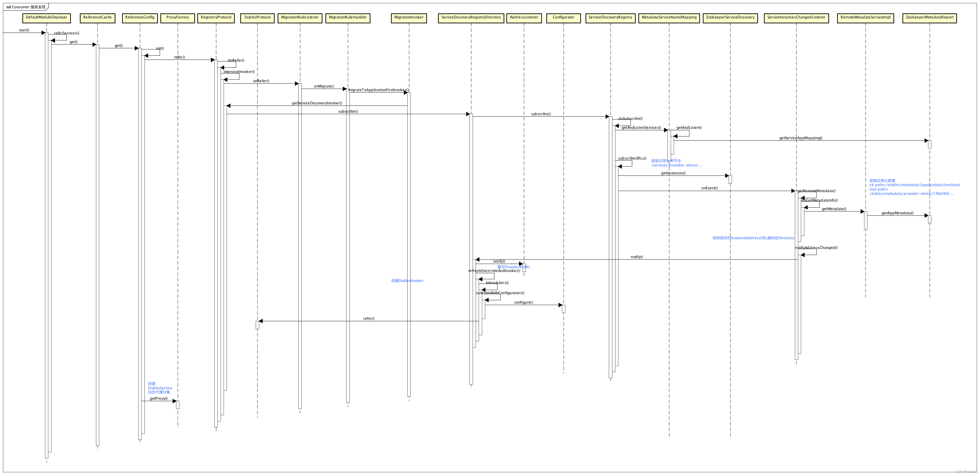Viewport: 980px width, 475px height.
Task: Click the ServiceDiscoveryRegistry lifeline header
Action: tap(610, 18)
